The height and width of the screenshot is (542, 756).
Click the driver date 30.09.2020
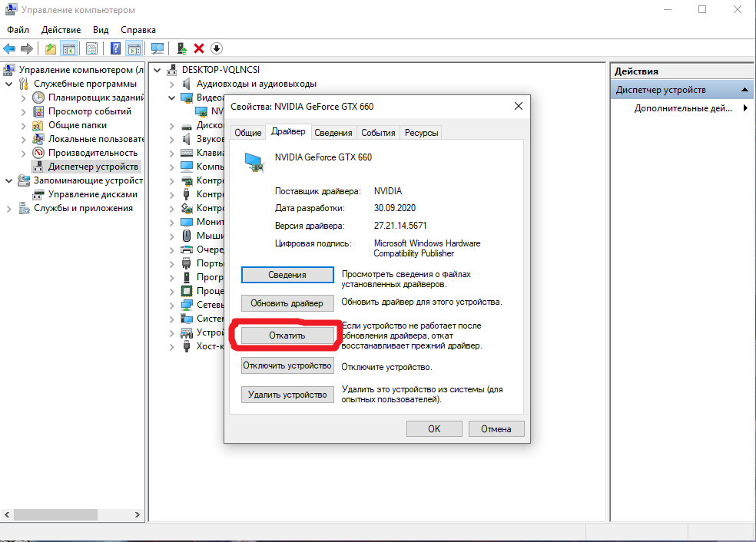pyautogui.click(x=394, y=208)
